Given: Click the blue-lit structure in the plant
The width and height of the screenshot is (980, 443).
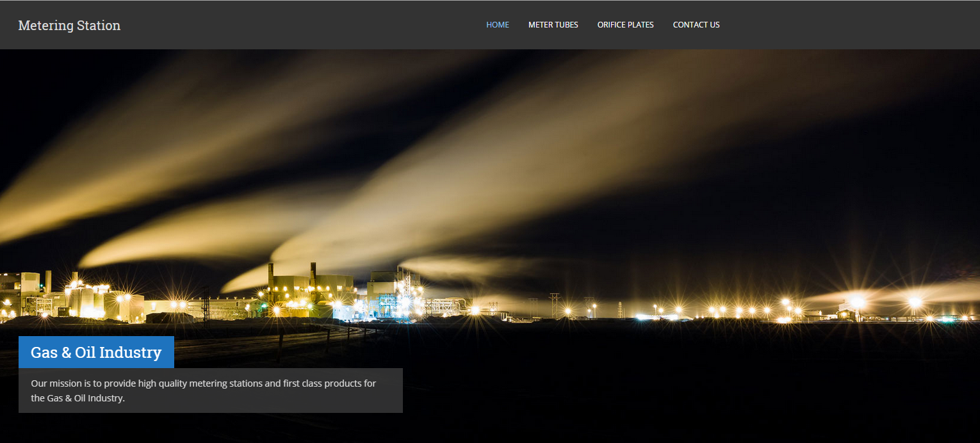Looking at the screenshot, I should [x=387, y=304].
